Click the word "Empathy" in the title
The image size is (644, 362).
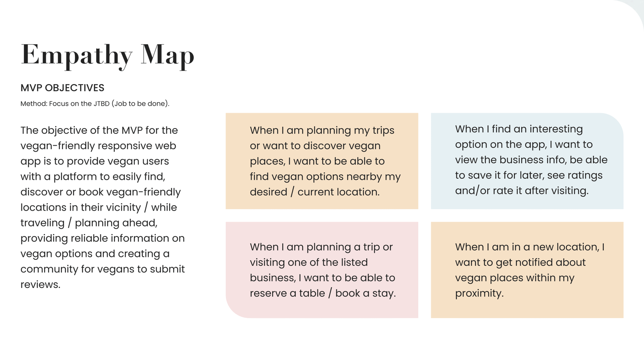coord(76,55)
